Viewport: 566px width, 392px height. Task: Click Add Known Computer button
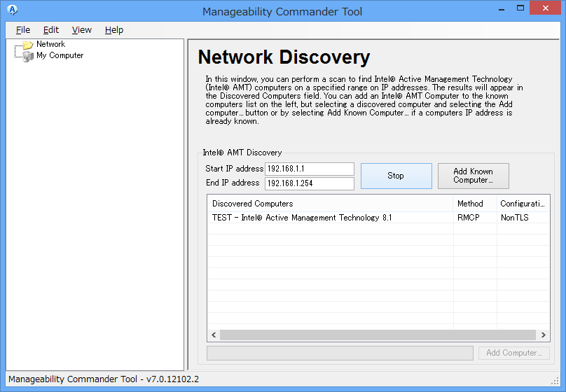pos(474,176)
